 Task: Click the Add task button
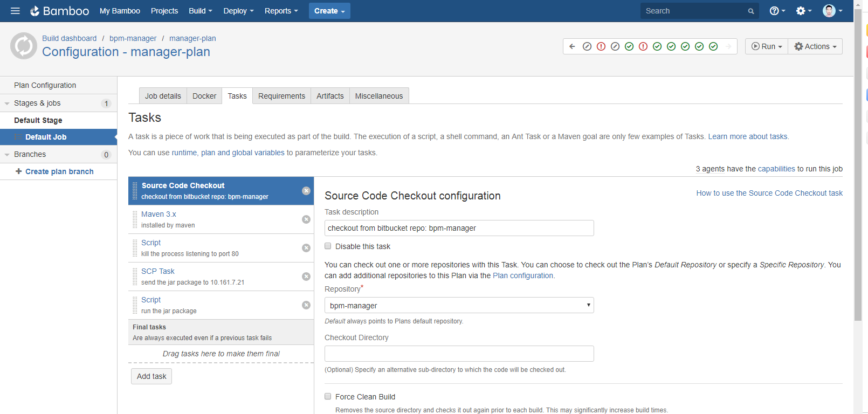(x=151, y=376)
